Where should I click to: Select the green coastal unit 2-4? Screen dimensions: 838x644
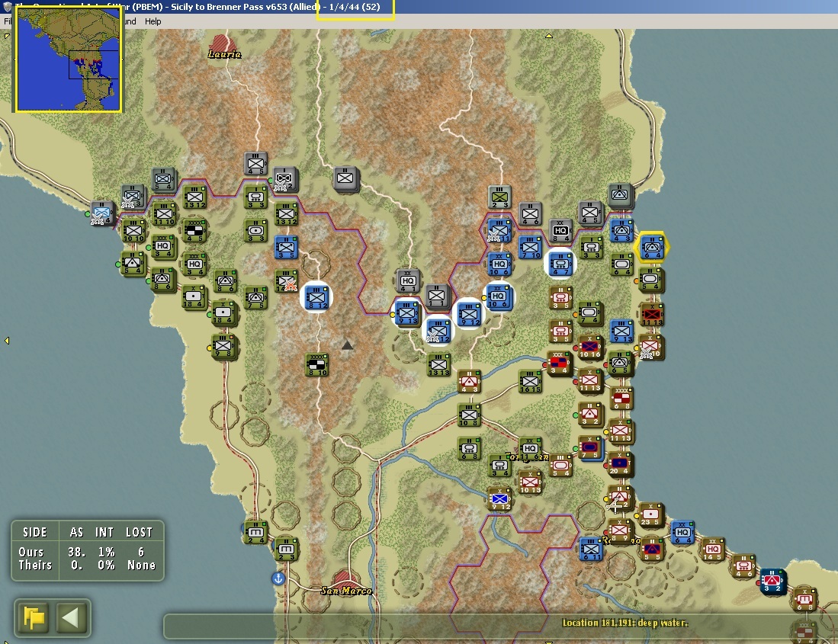point(255,533)
